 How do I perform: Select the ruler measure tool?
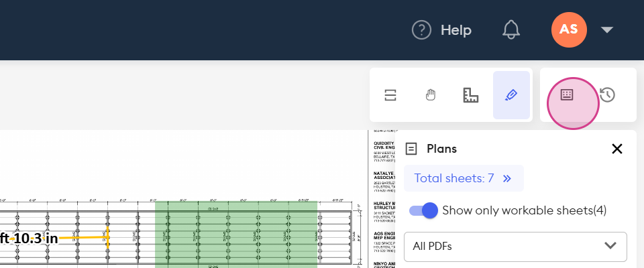pyautogui.click(x=471, y=95)
